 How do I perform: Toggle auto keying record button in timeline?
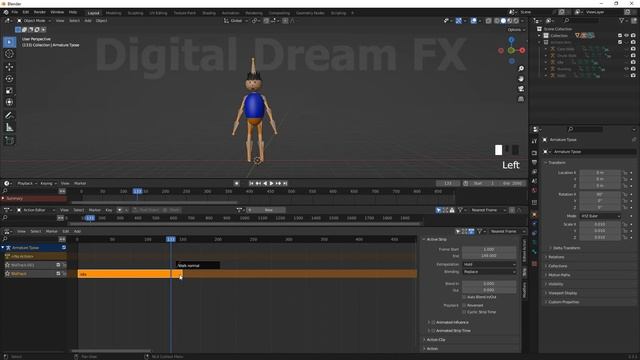[236, 184]
